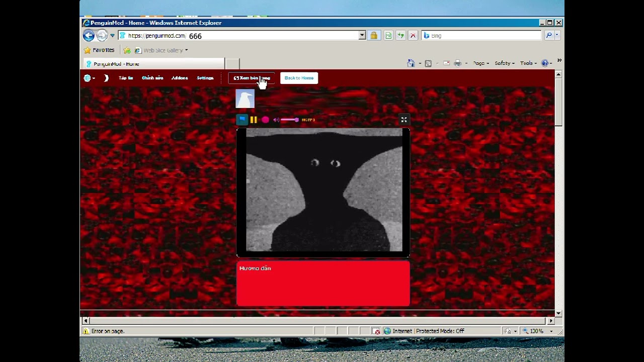Toggle the PenguinMod dark mode moon icon

[x=106, y=78]
